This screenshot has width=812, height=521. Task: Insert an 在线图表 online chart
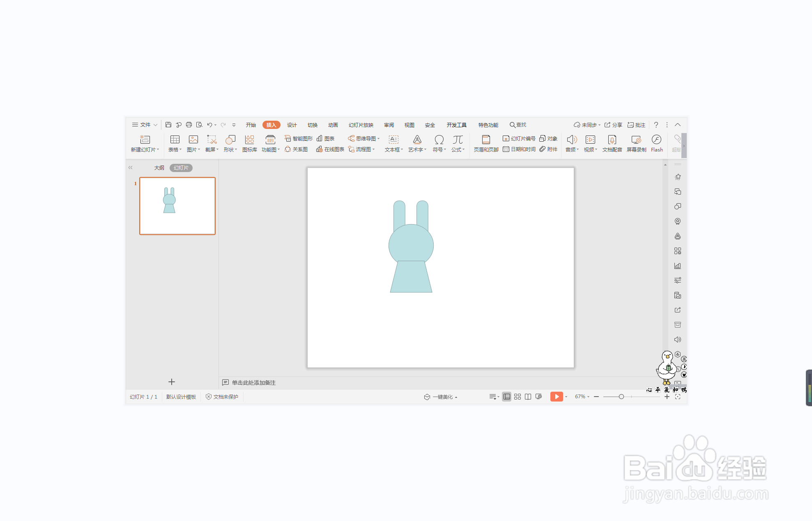(x=330, y=149)
